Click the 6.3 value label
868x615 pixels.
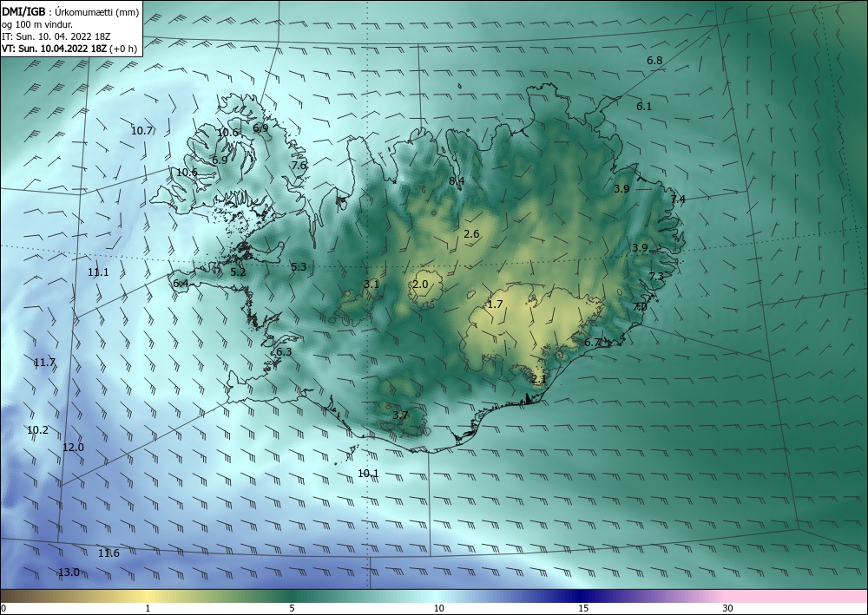click(x=284, y=352)
